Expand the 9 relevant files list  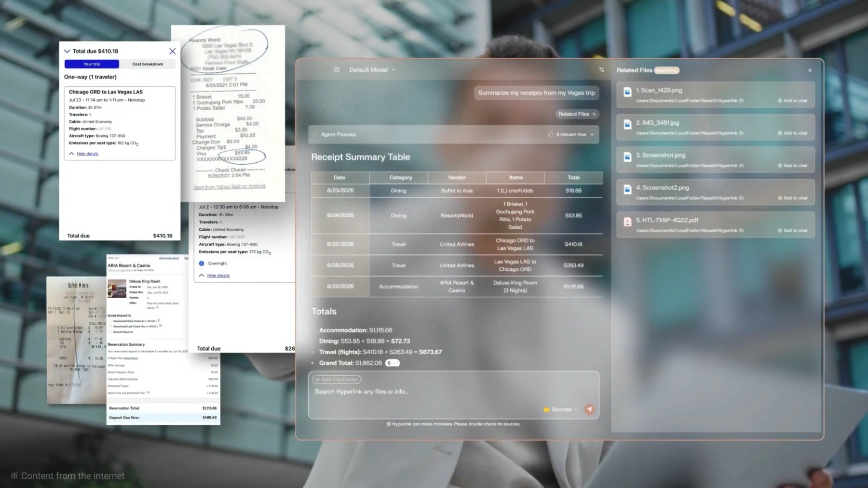click(571, 134)
